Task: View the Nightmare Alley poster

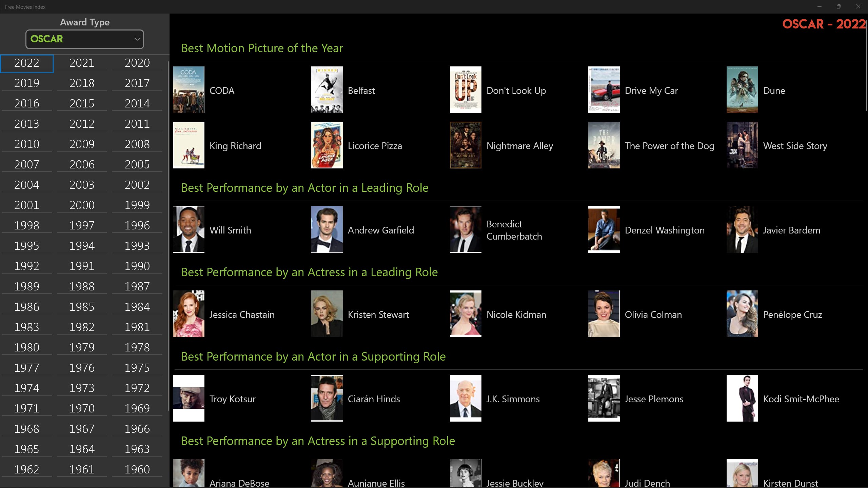Action: coord(465,145)
